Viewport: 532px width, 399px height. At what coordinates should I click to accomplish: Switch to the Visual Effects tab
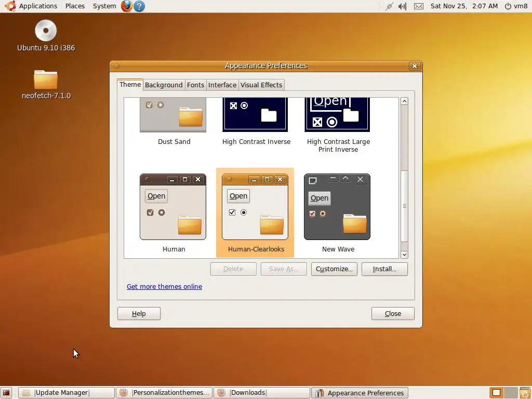point(262,85)
